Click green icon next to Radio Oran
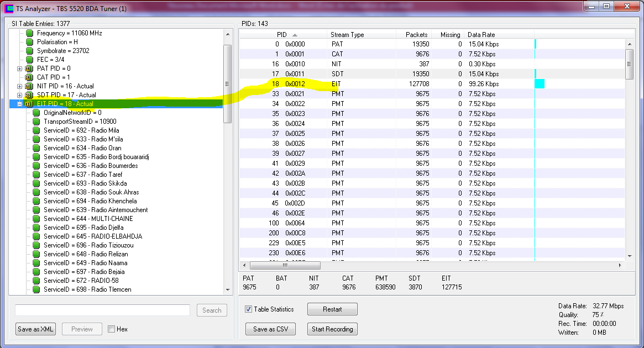Image resolution: width=644 pixels, height=348 pixels. pos(36,148)
